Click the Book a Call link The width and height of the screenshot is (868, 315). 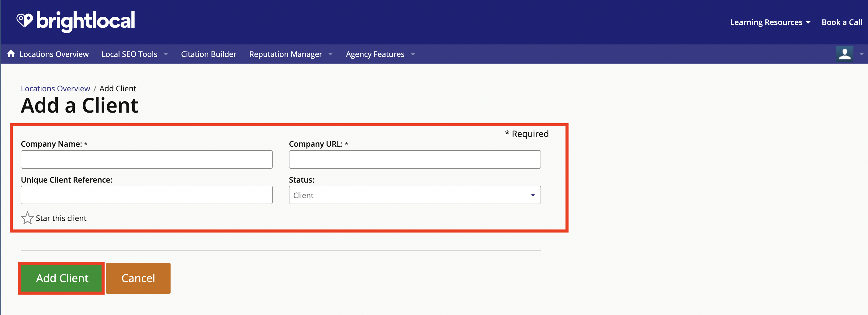click(x=842, y=22)
